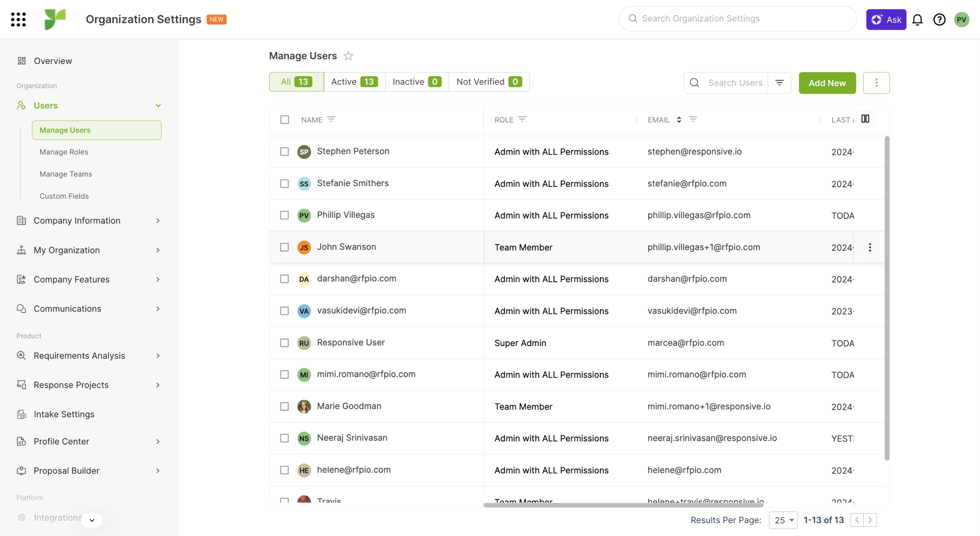Open the app launcher grid icon
Screen dimensions: 980x536
tap(18, 19)
